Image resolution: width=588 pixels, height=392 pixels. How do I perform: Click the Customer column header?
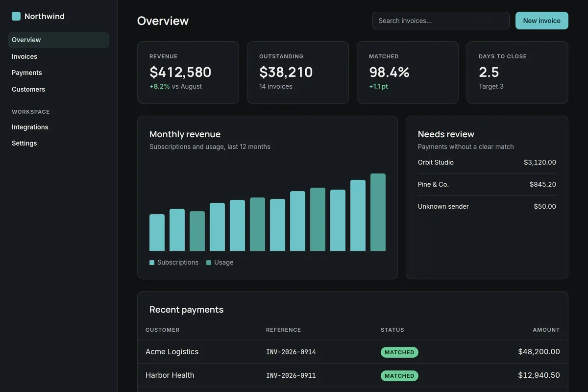(x=163, y=330)
